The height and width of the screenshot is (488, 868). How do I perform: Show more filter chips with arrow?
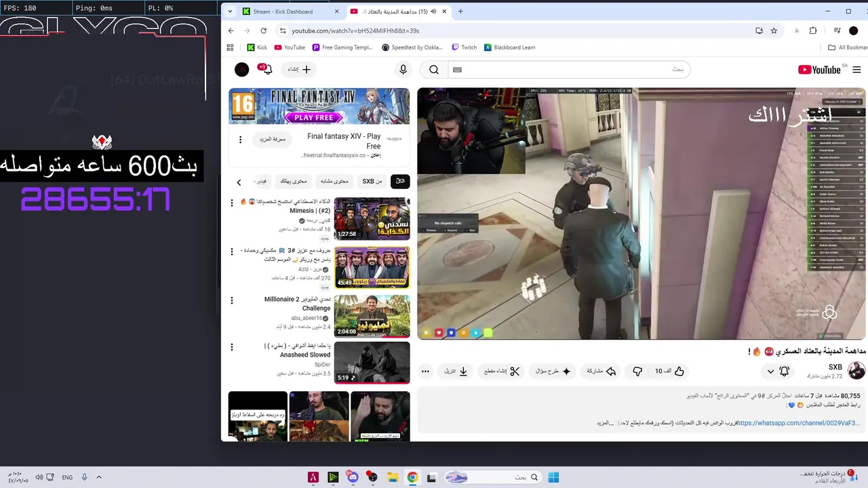(239, 182)
